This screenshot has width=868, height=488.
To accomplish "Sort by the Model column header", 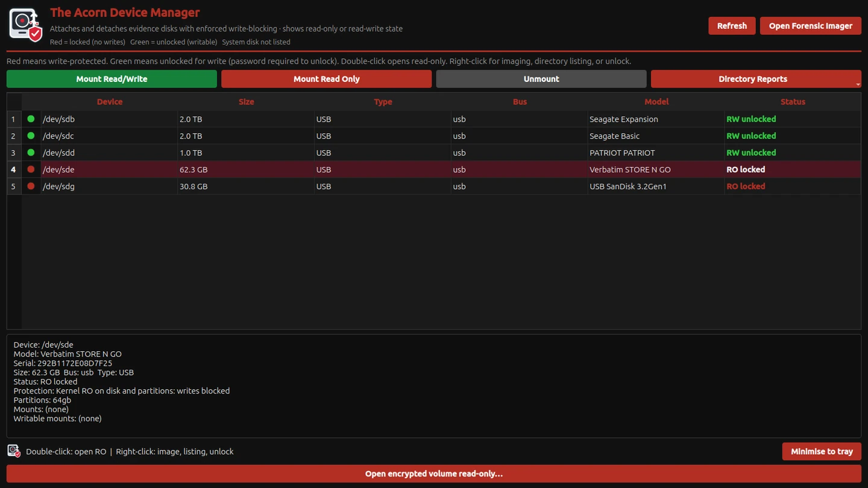I will [656, 102].
